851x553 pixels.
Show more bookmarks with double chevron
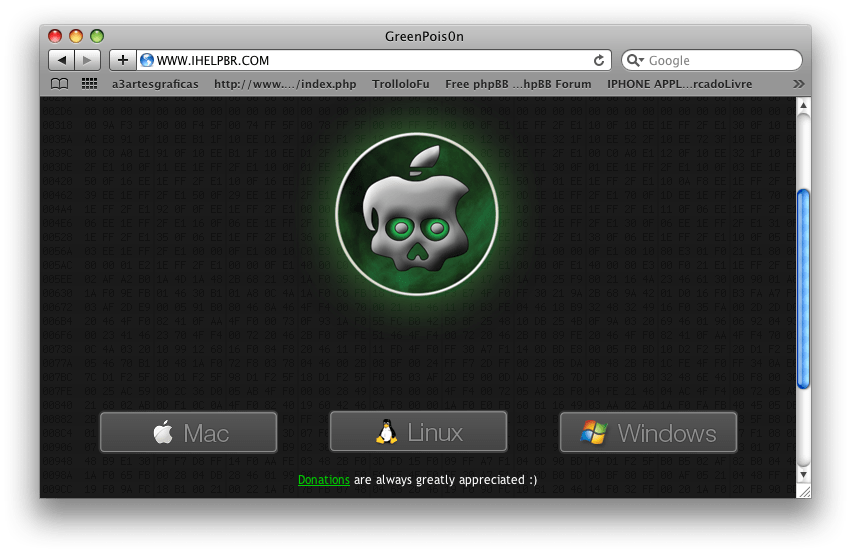point(798,84)
